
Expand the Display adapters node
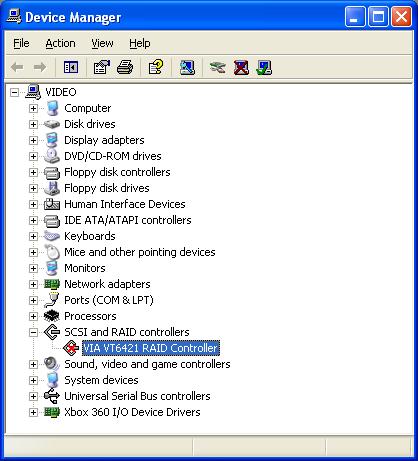33,140
